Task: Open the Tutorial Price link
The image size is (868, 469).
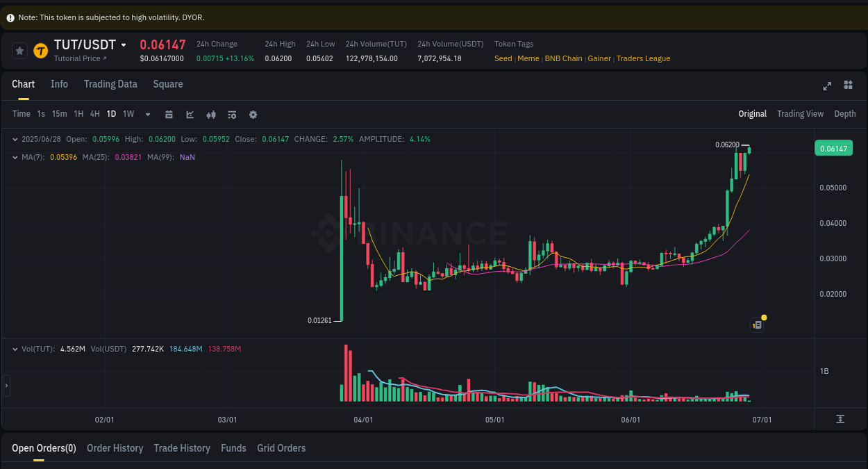Action: [x=80, y=58]
